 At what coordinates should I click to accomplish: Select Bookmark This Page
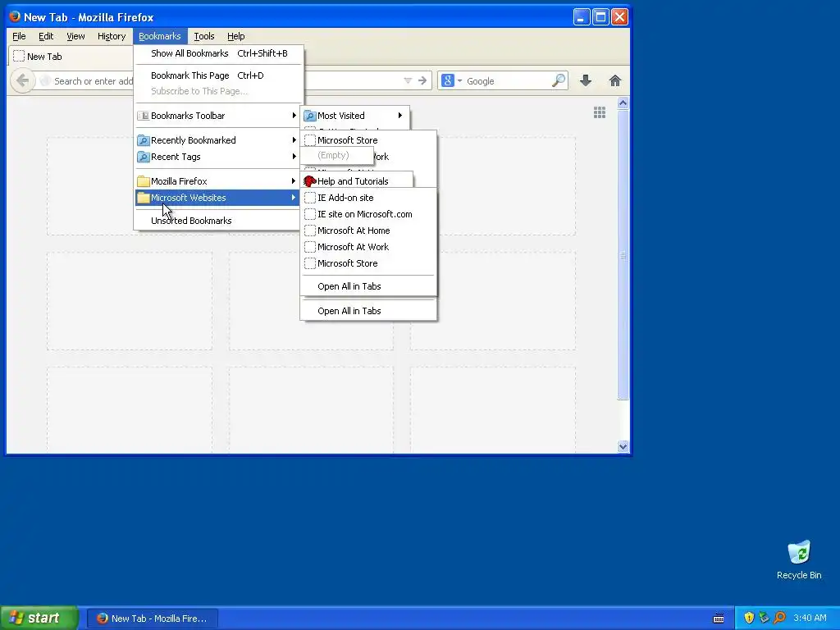tap(218, 75)
